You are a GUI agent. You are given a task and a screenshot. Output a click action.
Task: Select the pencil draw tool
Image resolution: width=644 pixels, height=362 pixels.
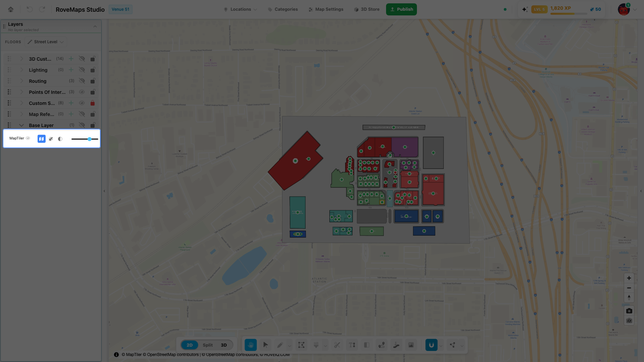(x=280, y=345)
